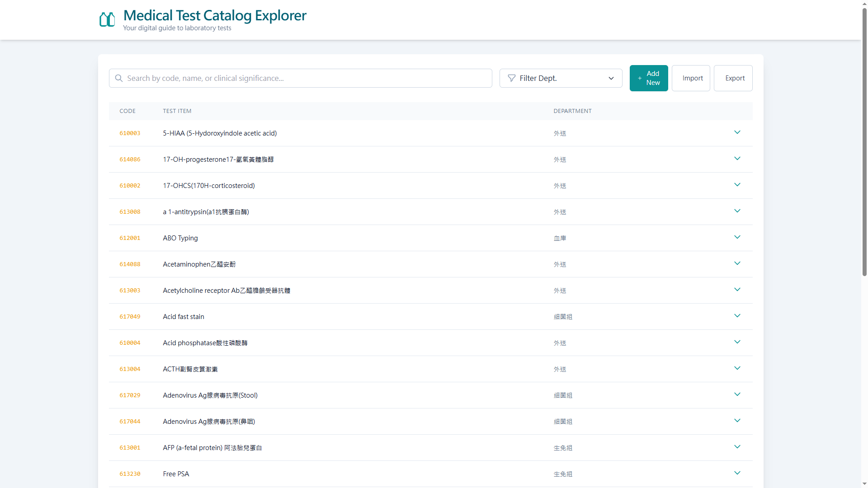Expand the Free PSA row chevron
The height and width of the screenshot is (488, 868).
[x=737, y=473]
